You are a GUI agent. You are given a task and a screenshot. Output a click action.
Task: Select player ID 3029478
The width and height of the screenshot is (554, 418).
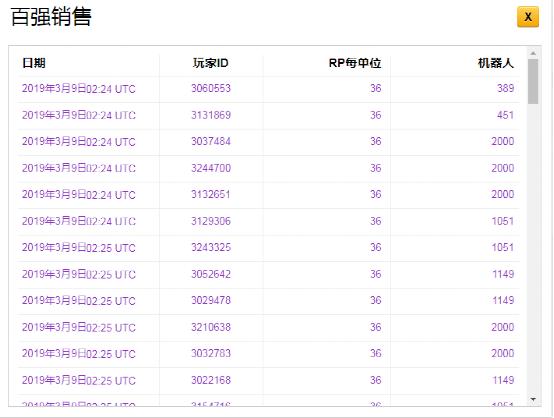(x=211, y=300)
